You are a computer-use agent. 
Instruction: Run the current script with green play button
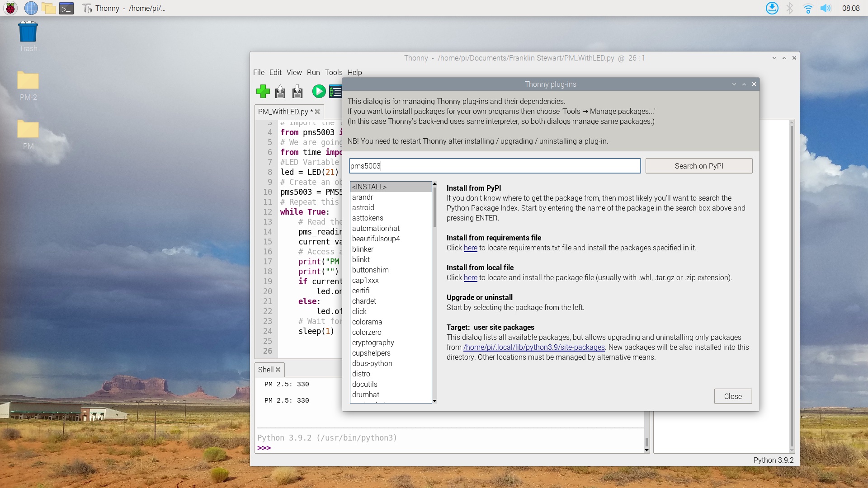(319, 91)
